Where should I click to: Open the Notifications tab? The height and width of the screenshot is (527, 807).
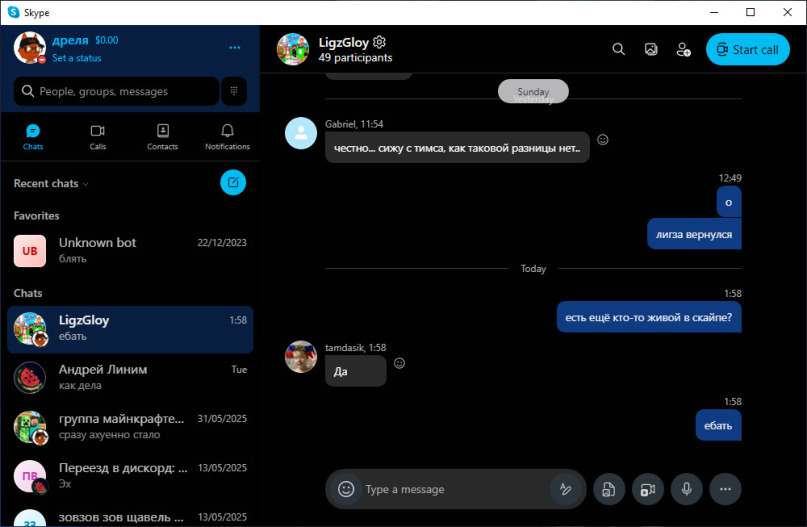click(227, 137)
